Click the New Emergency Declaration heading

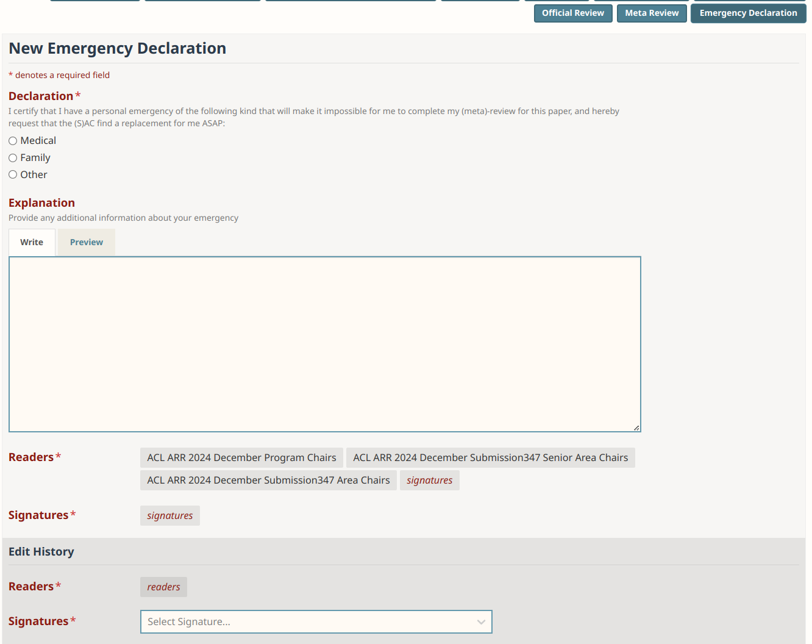coord(117,49)
